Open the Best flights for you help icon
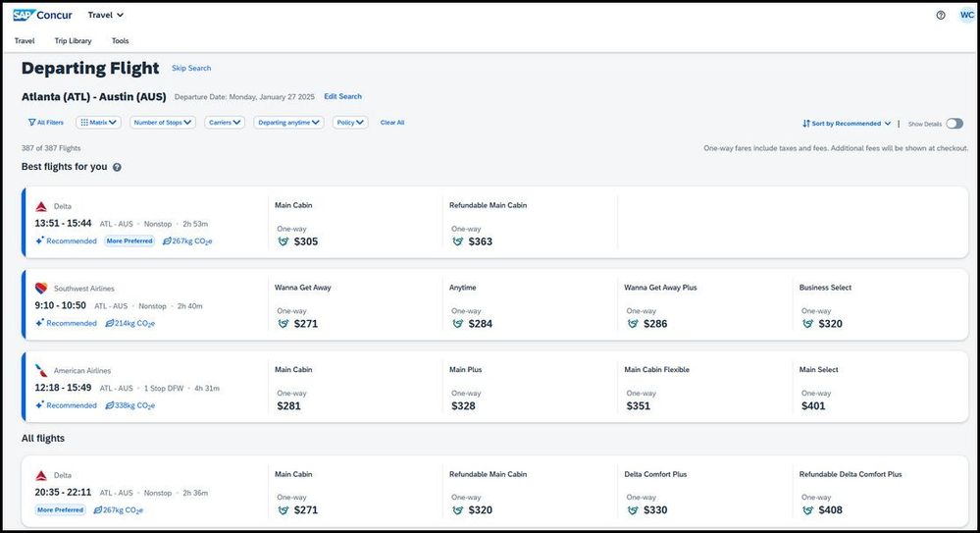The height and width of the screenshot is (533, 980). [117, 167]
